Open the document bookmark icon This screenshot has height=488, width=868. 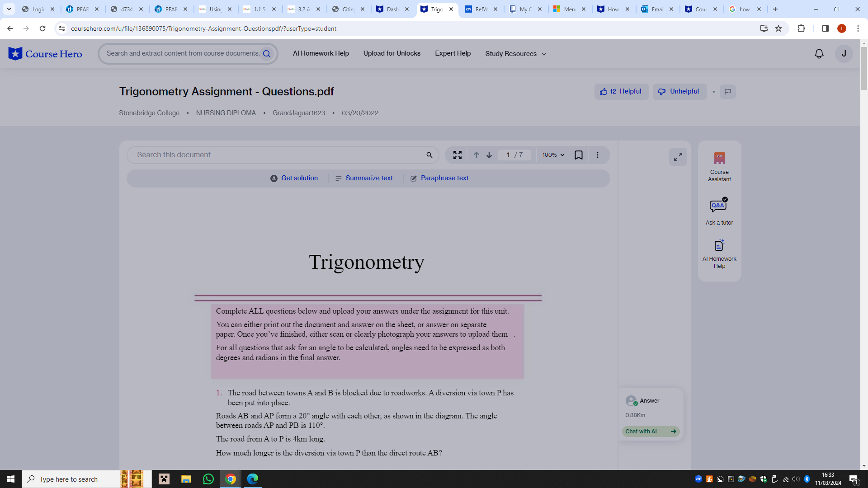(579, 155)
